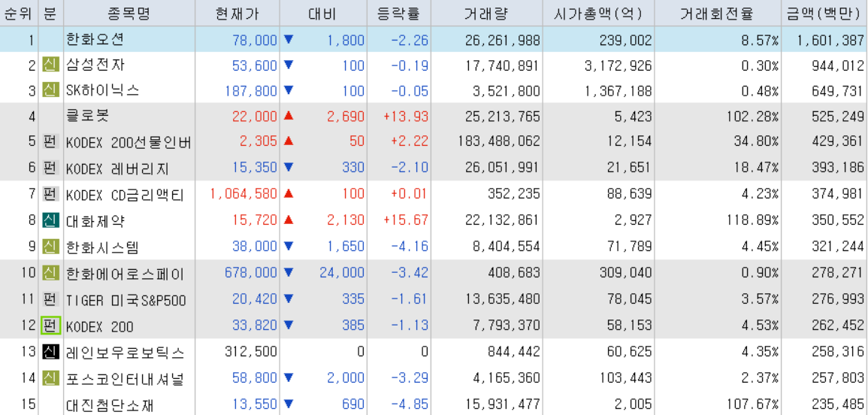Viewport: 868px width, 415px height.
Task: Select the TIGER 미국S&P500 name
Action: coord(126,300)
